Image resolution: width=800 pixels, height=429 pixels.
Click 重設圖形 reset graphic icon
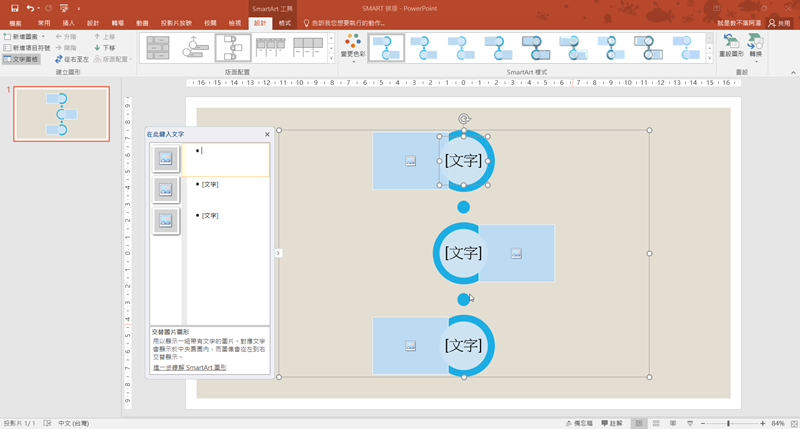coord(730,44)
